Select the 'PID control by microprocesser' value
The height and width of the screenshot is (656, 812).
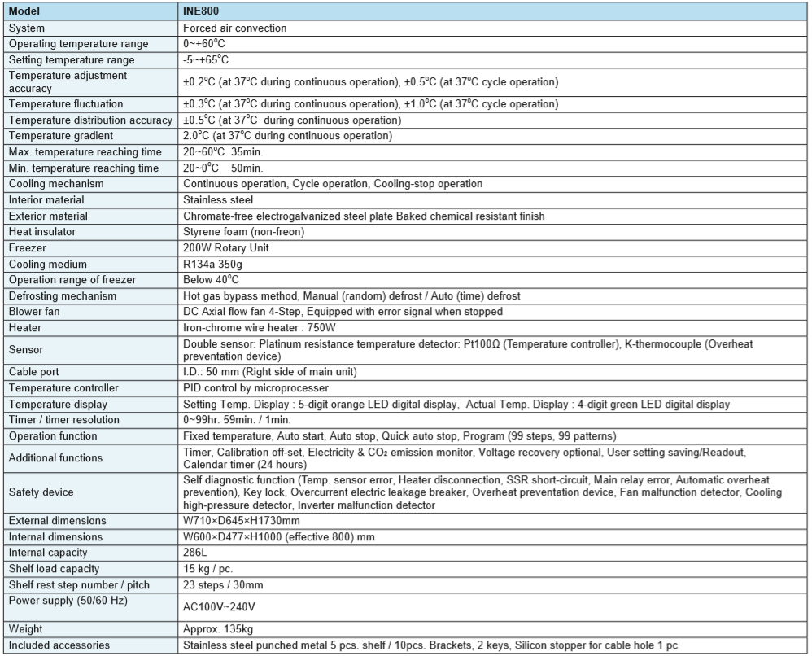click(254, 387)
